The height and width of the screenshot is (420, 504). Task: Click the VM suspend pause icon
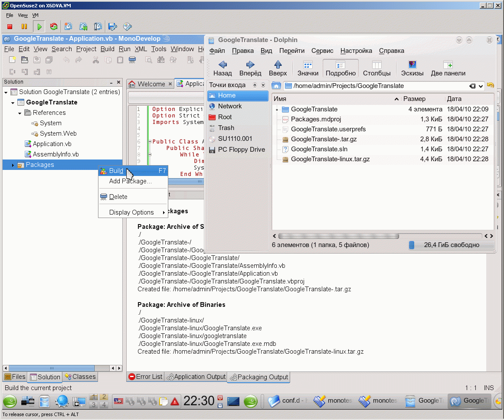pos(24,26)
